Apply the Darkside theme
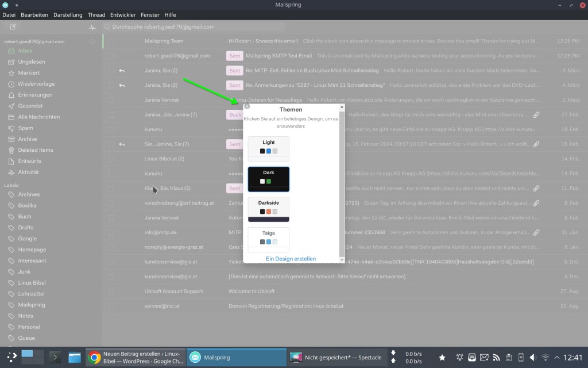Image resolution: width=588 pixels, height=368 pixels. [269, 209]
